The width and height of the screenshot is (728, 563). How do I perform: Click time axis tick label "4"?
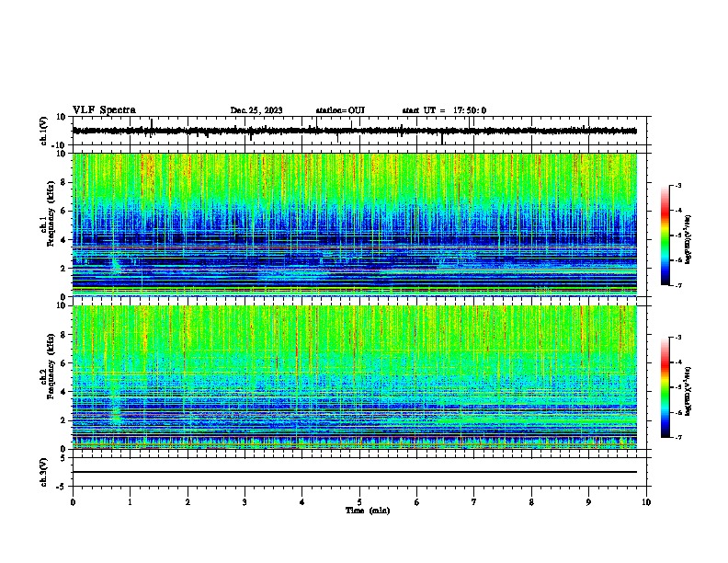[302, 502]
